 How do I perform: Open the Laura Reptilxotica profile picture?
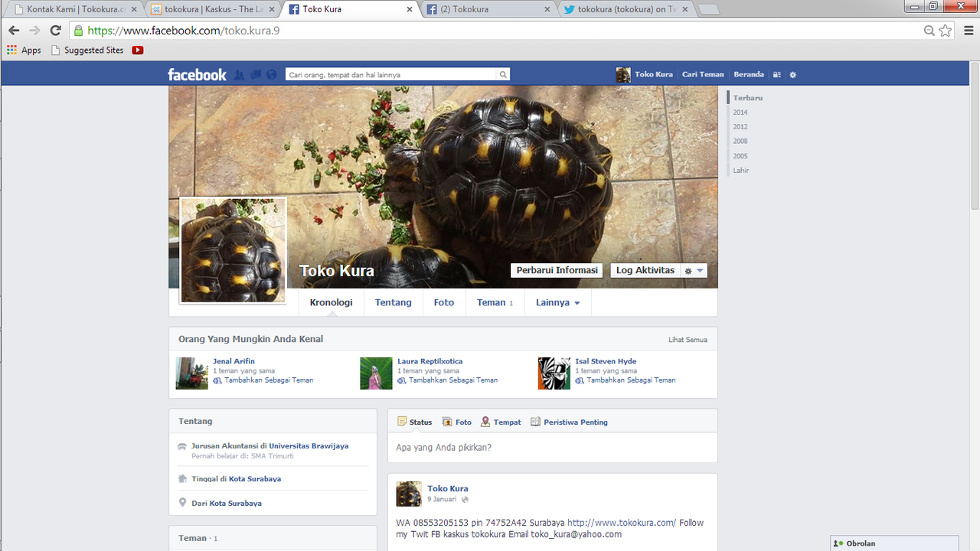tap(376, 373)
